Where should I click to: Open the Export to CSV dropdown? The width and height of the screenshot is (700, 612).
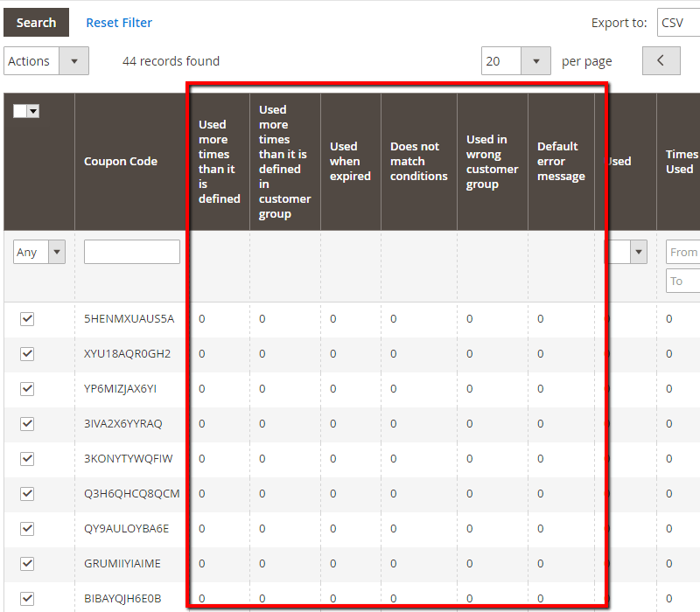pyautogui.click(x=678, y=23)
